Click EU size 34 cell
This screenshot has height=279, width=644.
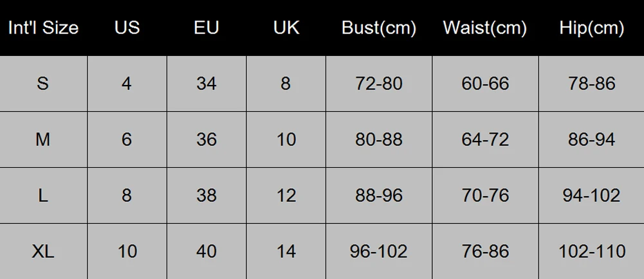pyautogui.click(x=207, y=84)
